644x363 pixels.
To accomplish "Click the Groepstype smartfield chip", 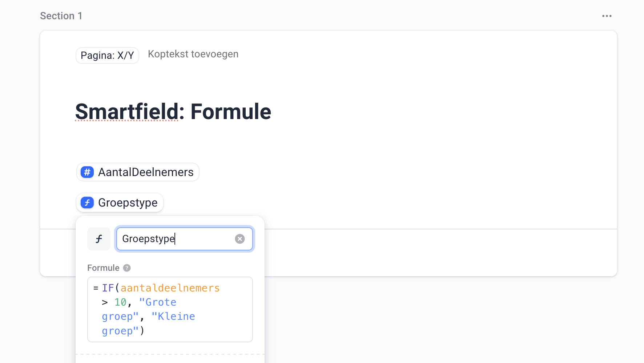I will [128, 203].
